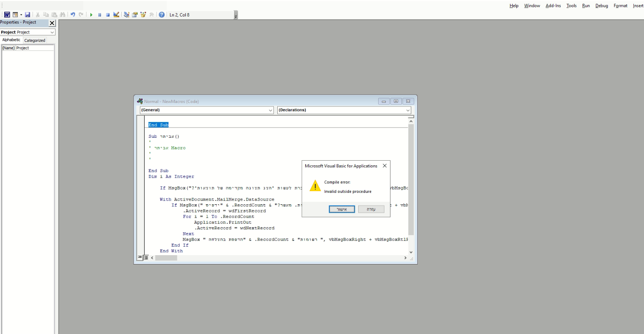Click the Toolbox hammer-and-wrench icon
This screenshot has height=334, width=644.
151,15
